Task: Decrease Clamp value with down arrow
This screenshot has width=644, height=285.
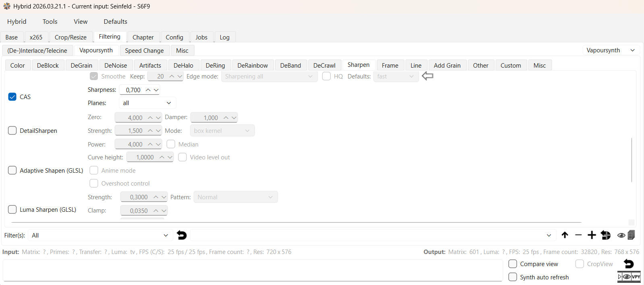Action: pos(164,211)
